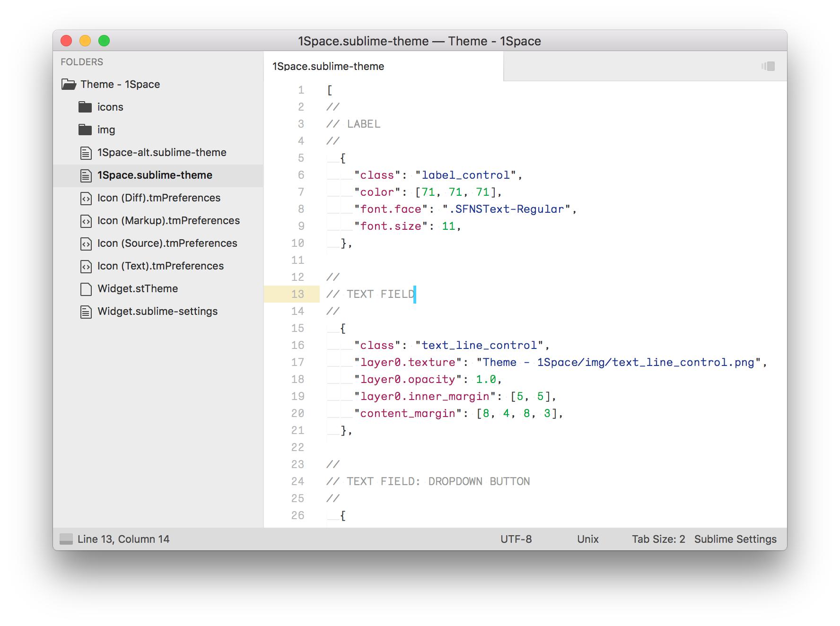Click the "text_line_control" string value

pos(480,345)
